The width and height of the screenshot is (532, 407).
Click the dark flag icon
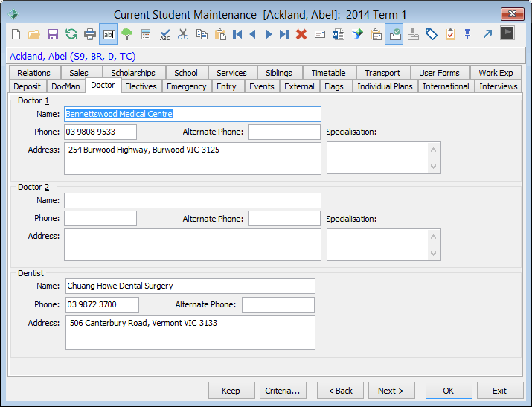(507, 33)
